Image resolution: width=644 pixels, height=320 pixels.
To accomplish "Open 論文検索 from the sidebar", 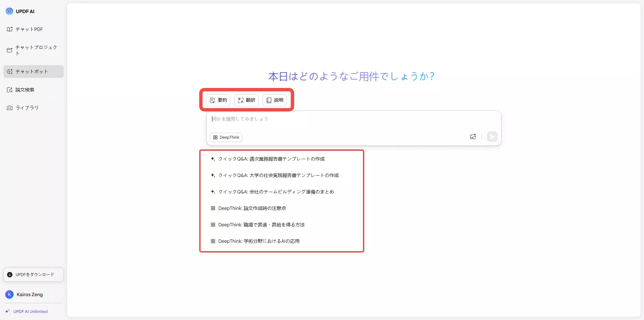I will click(x=33, y=90).
